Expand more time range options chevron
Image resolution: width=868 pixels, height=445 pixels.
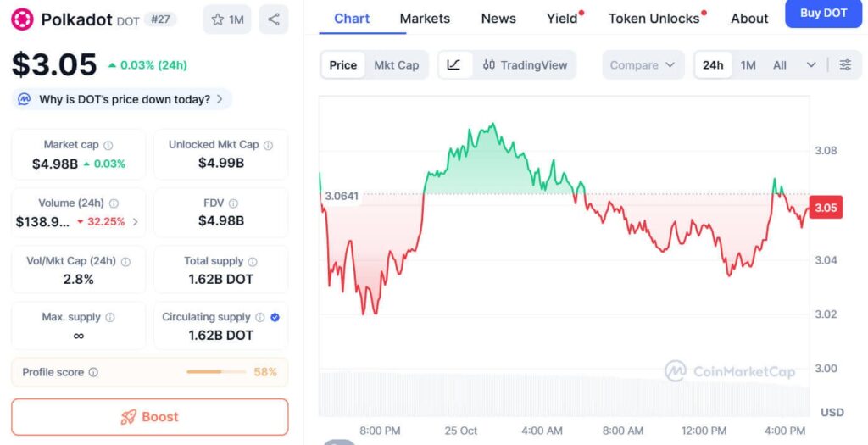pyautogui.click(x=811, y=65)
